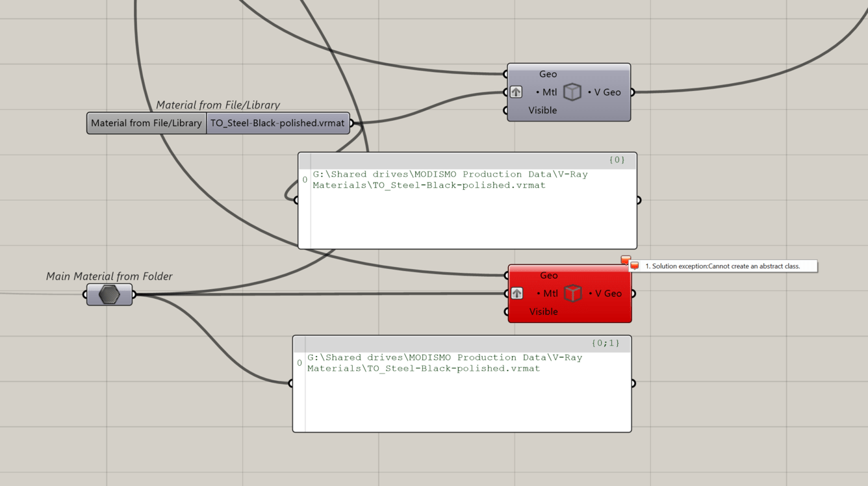The image size is (868, 486).
Task: Click the Solution exception error message text
Action: click(x=721, y=266)
